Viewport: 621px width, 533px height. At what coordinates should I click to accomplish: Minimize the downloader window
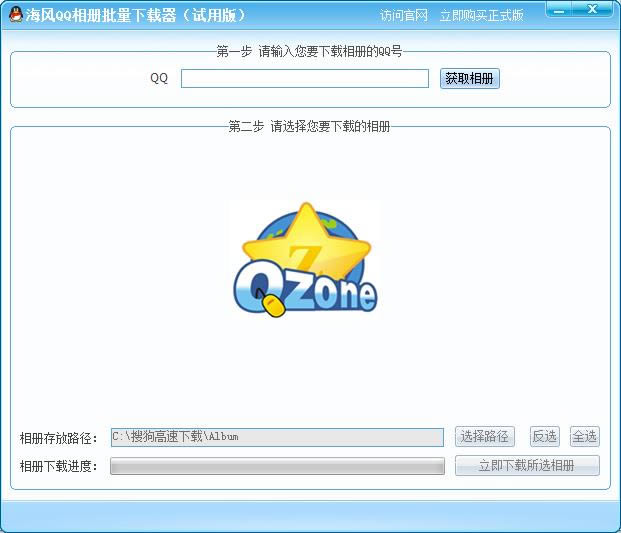coord(559,10)
